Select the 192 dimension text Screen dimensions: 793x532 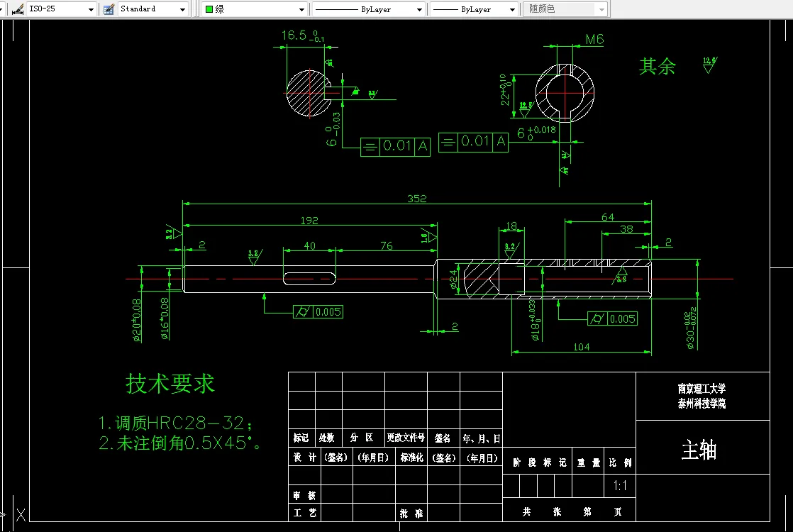coord(309,221)
